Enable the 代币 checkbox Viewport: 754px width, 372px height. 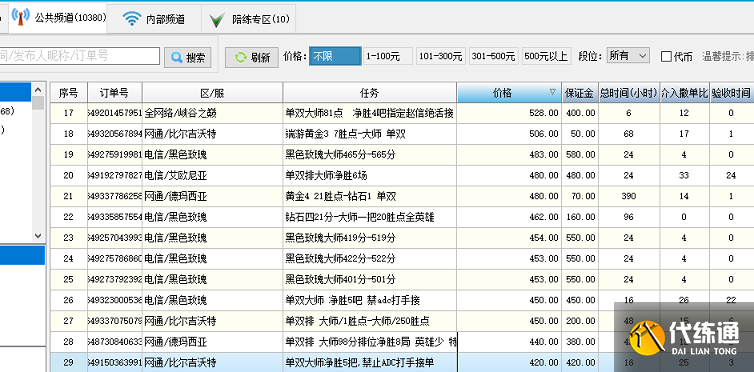click(x=666, y=57)
